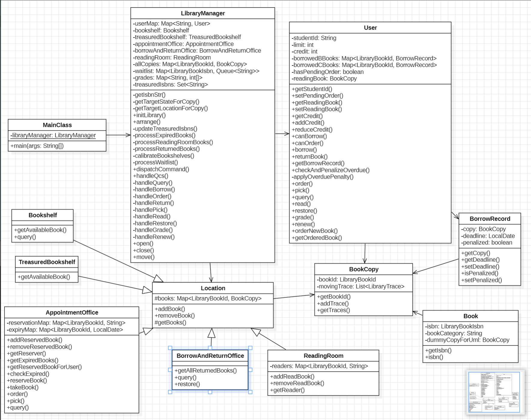531x420 pixels.
Task: Click the -deadline: LocalDate attribute
Action: tap(488, 236)
